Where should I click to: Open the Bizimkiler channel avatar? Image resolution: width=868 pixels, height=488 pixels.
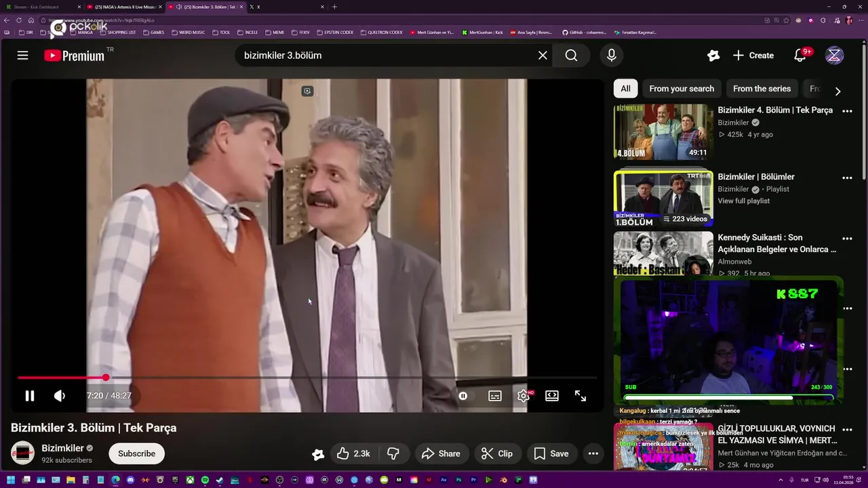[22, 453]
